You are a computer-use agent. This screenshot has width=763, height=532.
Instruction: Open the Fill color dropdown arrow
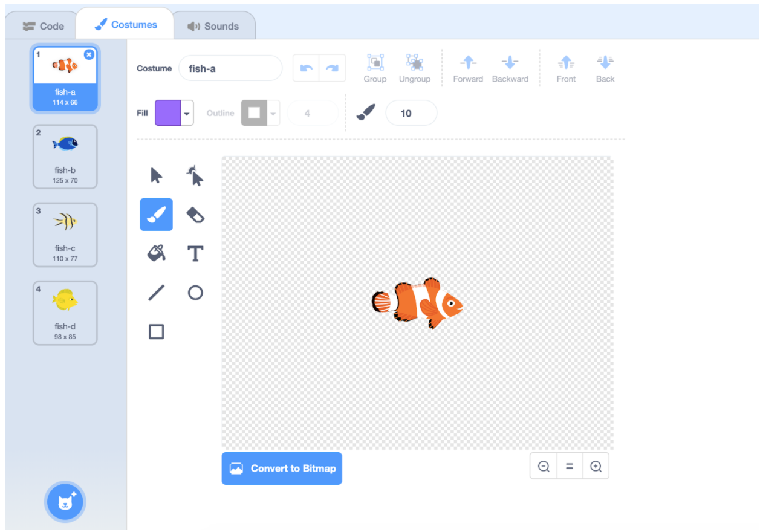187,113
